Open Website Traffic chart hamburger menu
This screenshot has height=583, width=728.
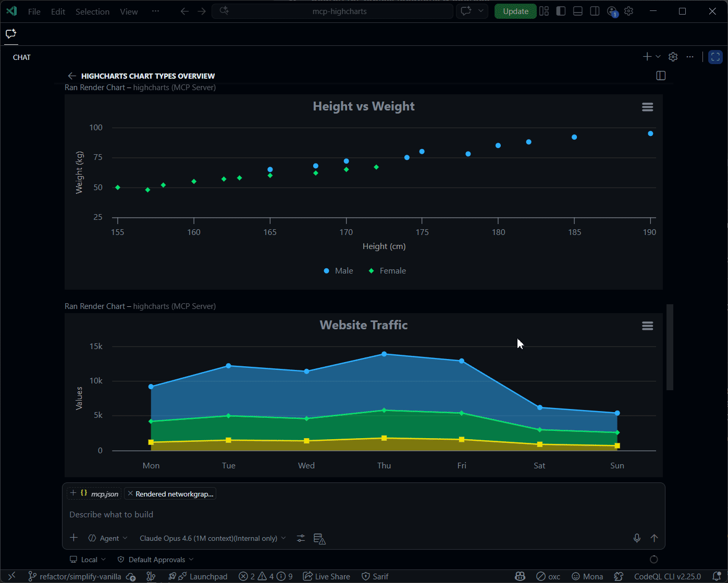click(x=647, y=326)
